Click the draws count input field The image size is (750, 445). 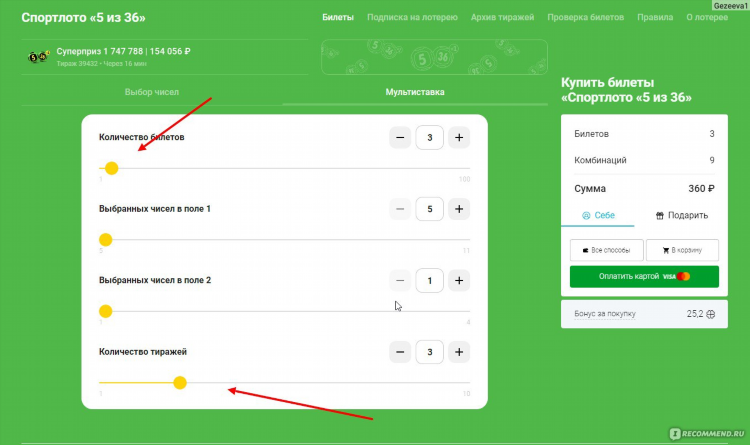pos(430,352)
